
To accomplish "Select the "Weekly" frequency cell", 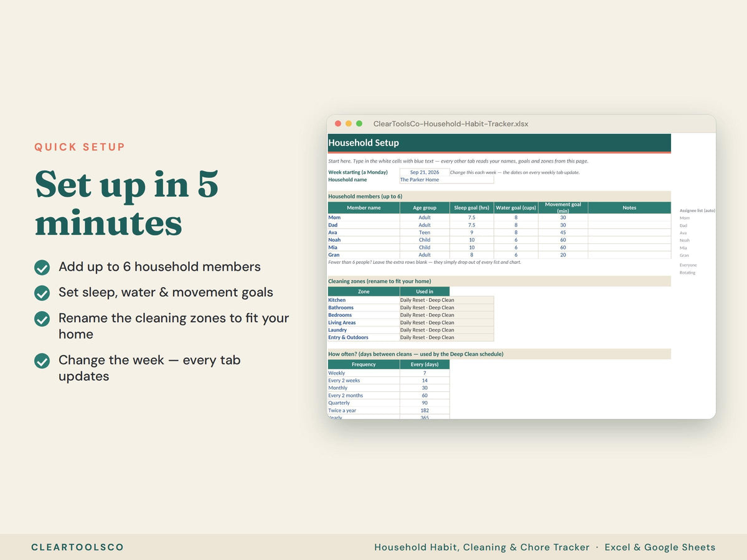I will coord(364,373).
